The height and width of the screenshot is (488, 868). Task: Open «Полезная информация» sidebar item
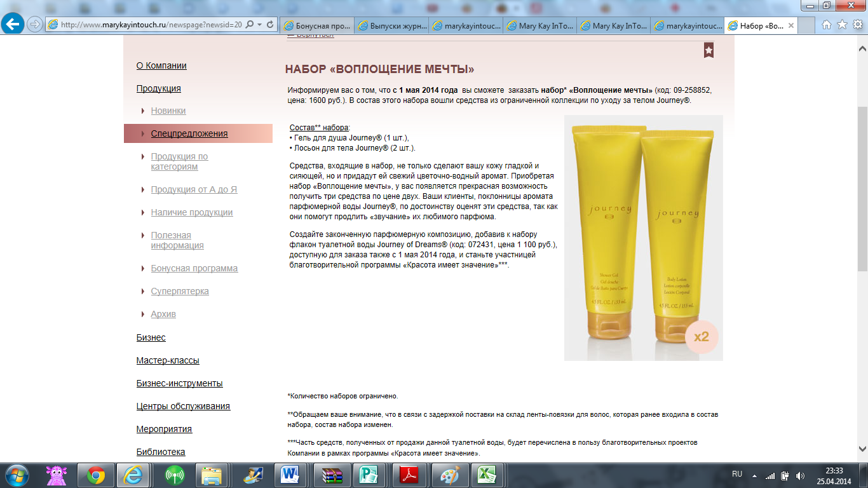[x=177, y=240]
